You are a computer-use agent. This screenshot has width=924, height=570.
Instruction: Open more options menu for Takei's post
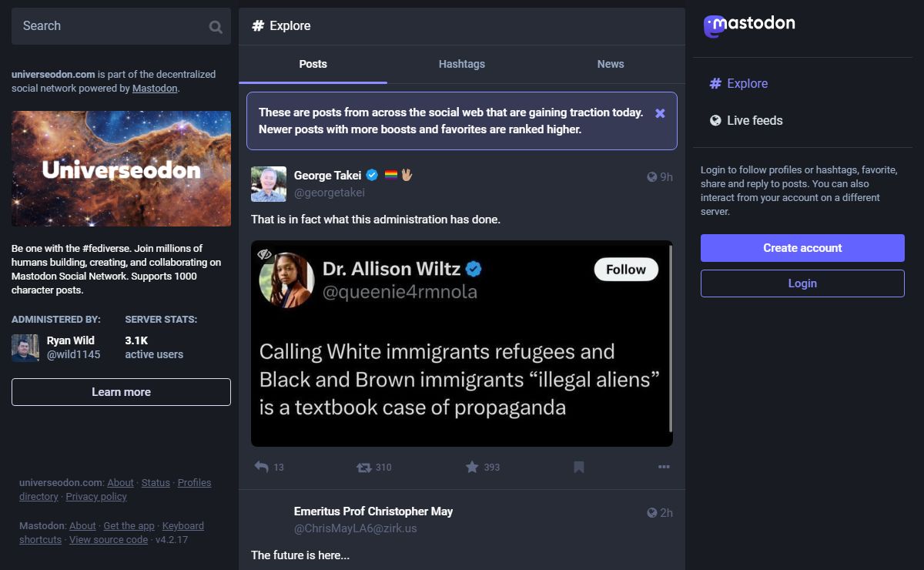664,467
